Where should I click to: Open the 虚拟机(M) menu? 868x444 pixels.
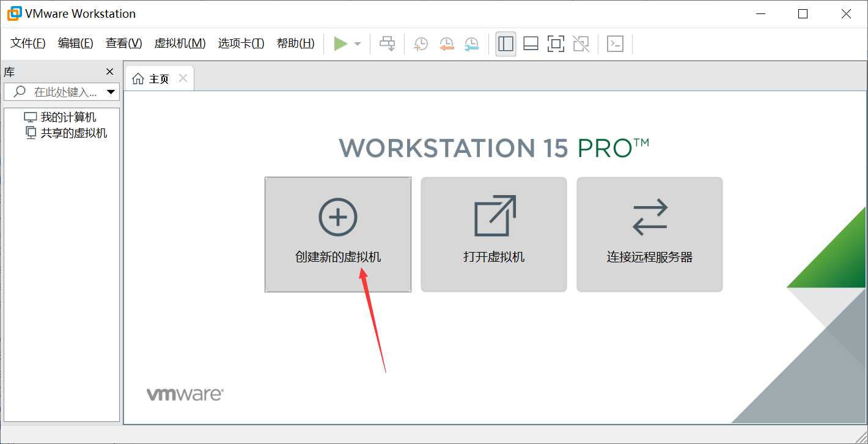point(180,43)
